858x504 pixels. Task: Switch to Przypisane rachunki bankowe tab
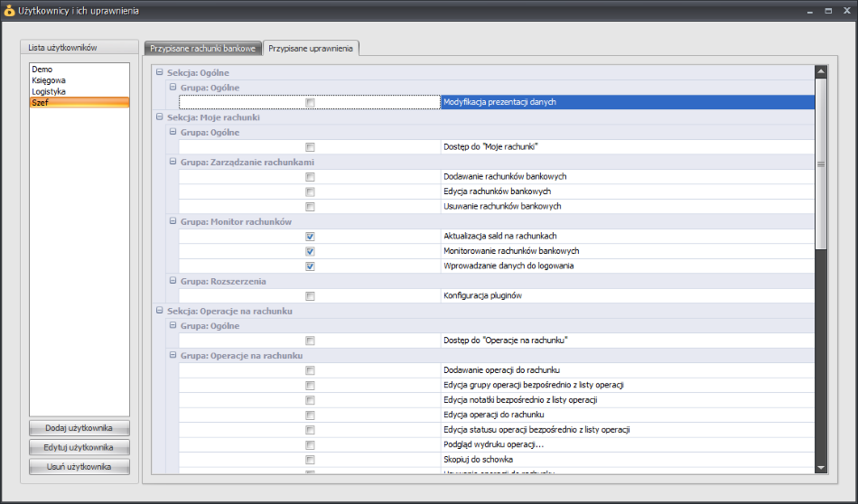203,48
